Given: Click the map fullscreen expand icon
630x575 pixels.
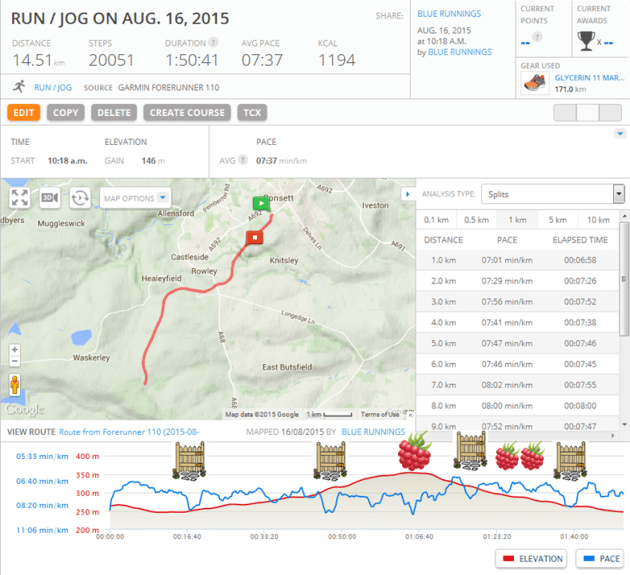Looking at the screenshot, I should pos(20,198).
